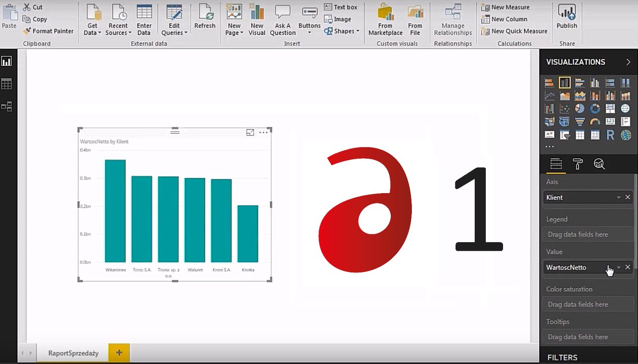
Task: Select the map visualization globe icon
Action: pos(625,109)
